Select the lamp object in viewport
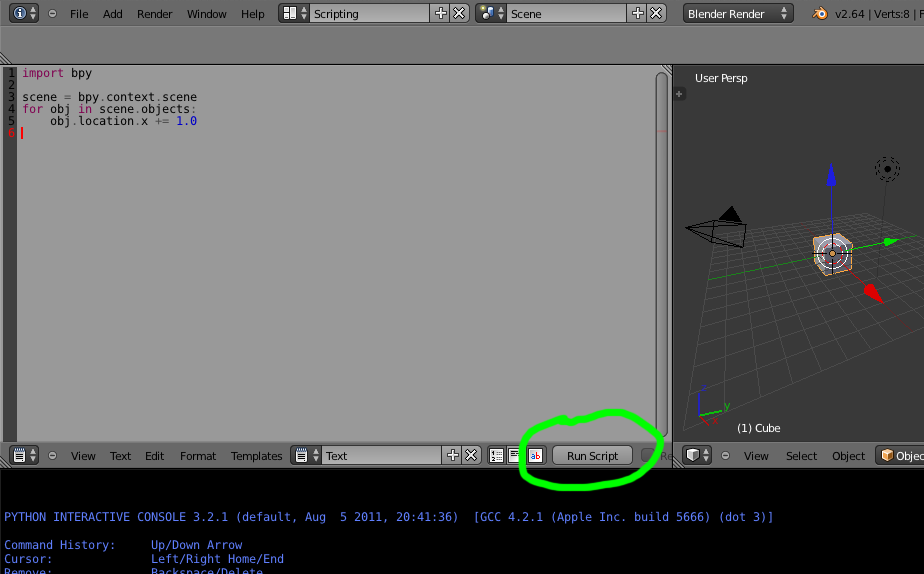Image resolution: width=924 pixels, height=574 pixels. click(887, 169)
